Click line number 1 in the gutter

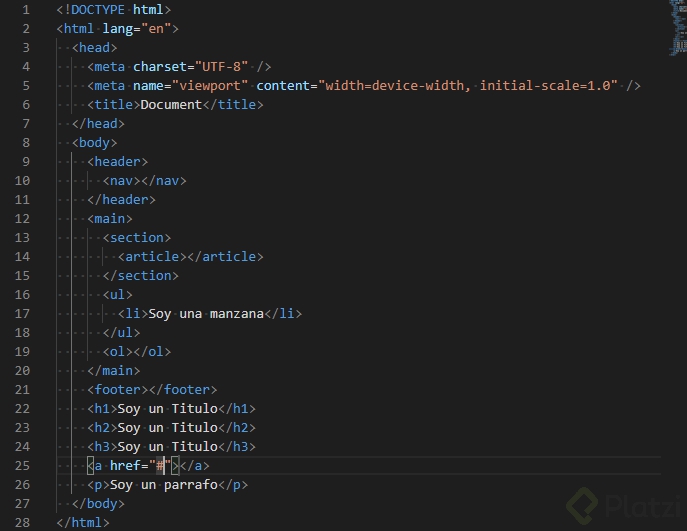coord(26,10)
